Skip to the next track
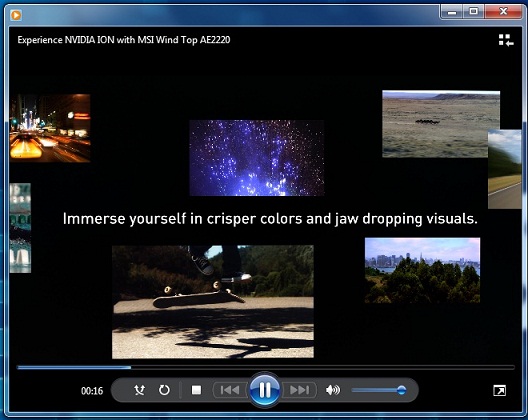The width and height of the screenshot is (528, 420). (x=299, y=390)
